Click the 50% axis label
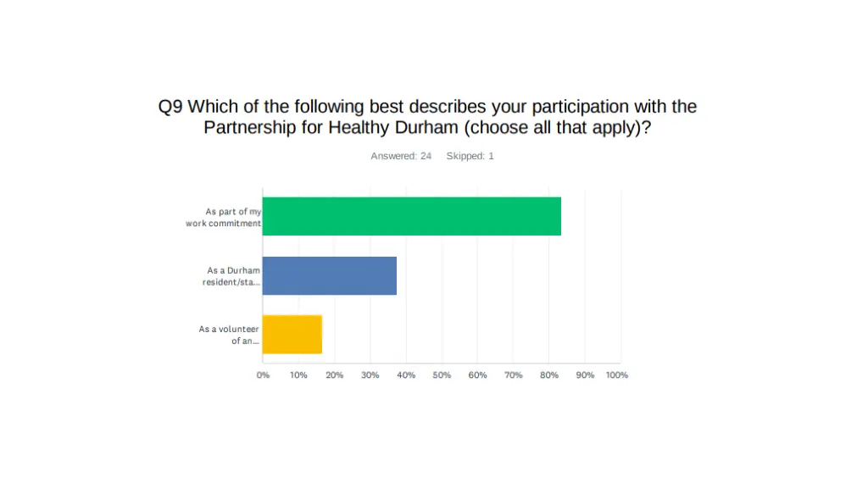This screenshot has height=488, width=868. pos(442,375)
